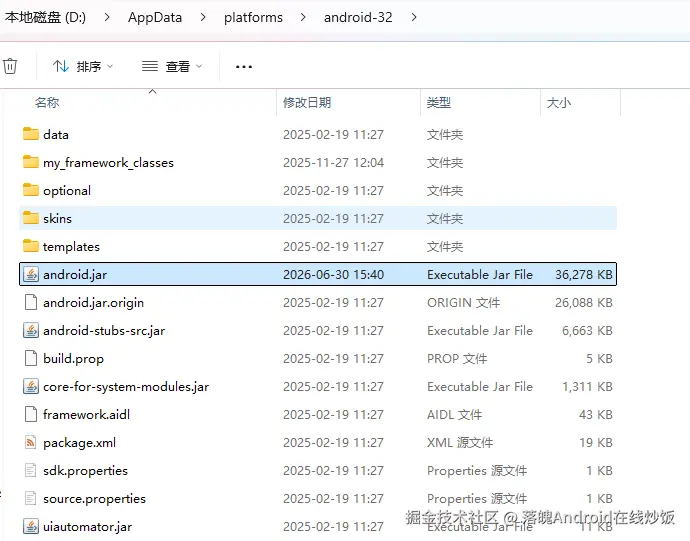Click the framework.aidl file icon
This screenshot has height=541, width=690.
point(30,414)
